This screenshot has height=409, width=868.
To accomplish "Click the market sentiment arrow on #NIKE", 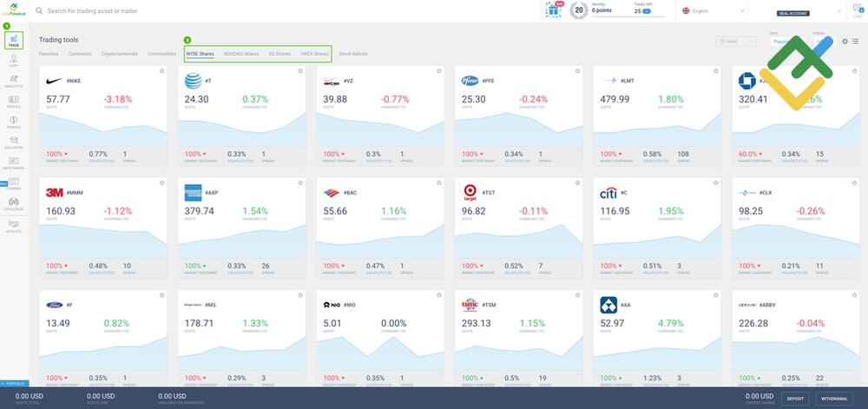I will [x=66, y=154].
